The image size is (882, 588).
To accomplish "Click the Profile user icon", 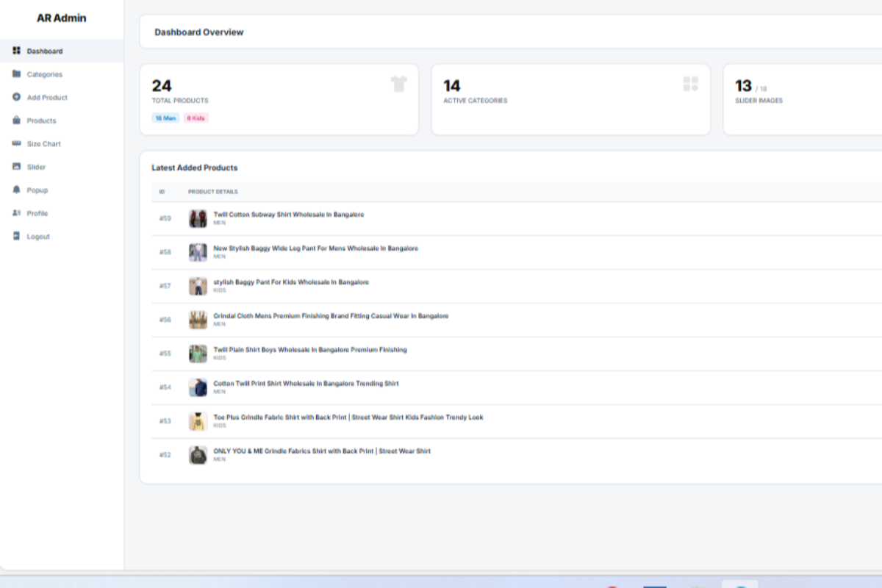I will click(16, 213).
